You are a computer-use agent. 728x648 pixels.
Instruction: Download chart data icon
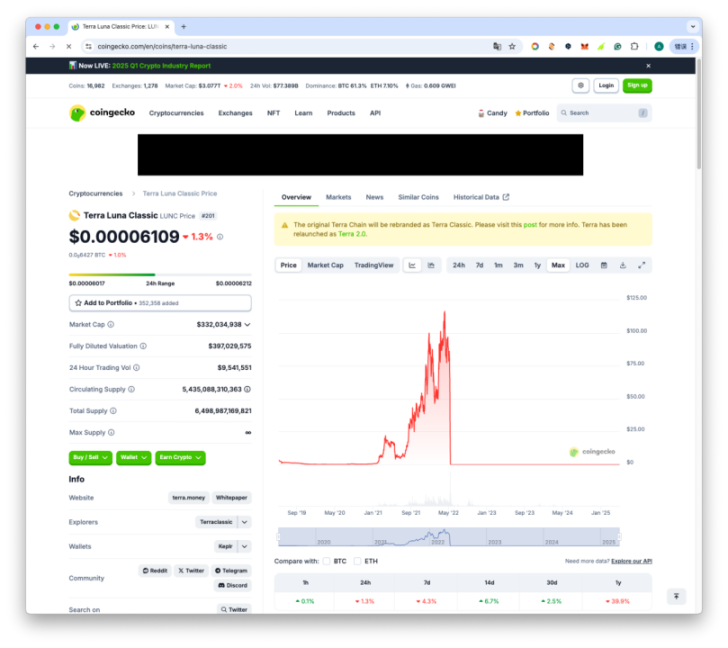click(623, 265)
